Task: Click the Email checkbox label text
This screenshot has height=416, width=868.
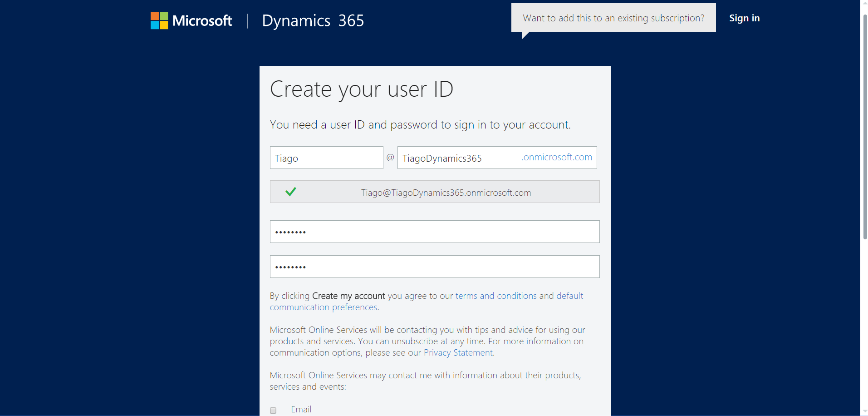Action: click(301, 410)
